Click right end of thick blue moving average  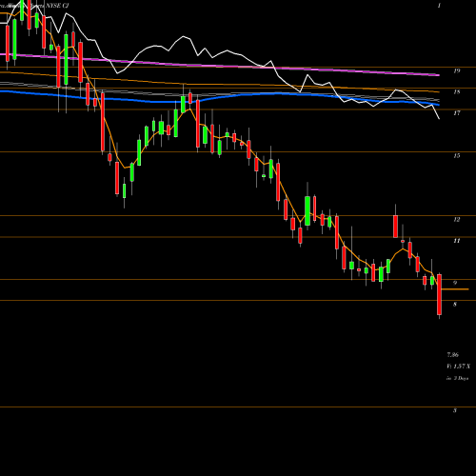(x=439, y=105)
